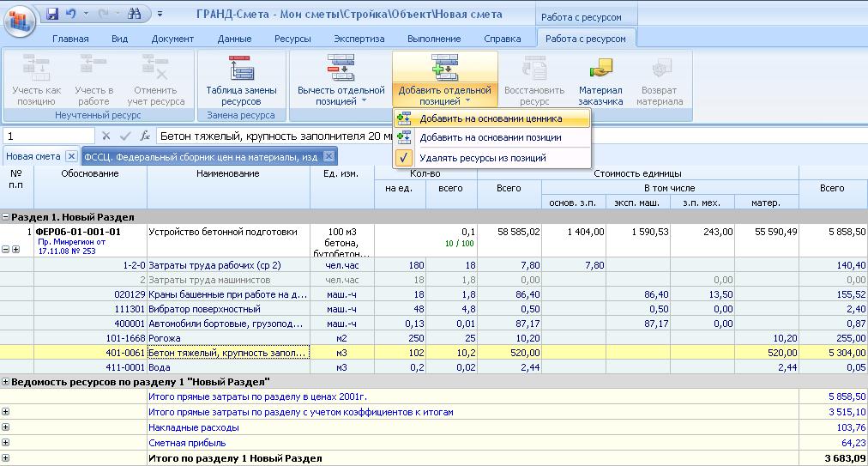
Task: Undo the last action via the quick toolbar
Action: tap(71, 14)
